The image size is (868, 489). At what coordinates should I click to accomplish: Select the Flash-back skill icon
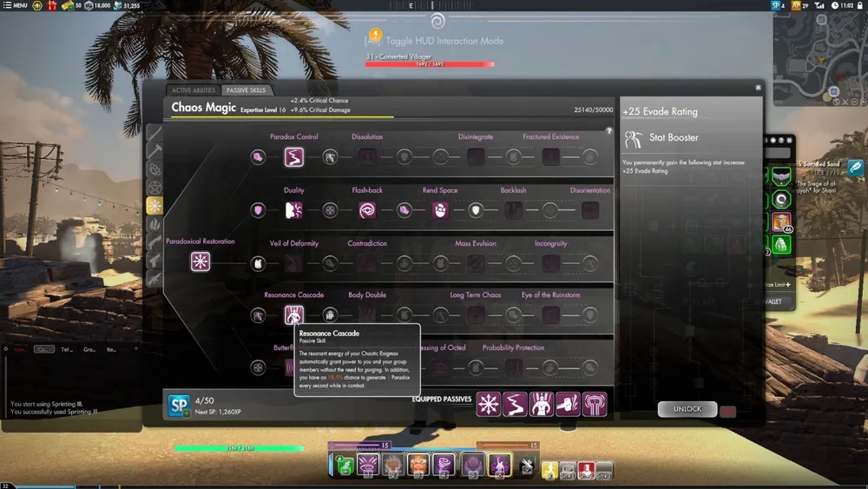[x=367, y=210]
